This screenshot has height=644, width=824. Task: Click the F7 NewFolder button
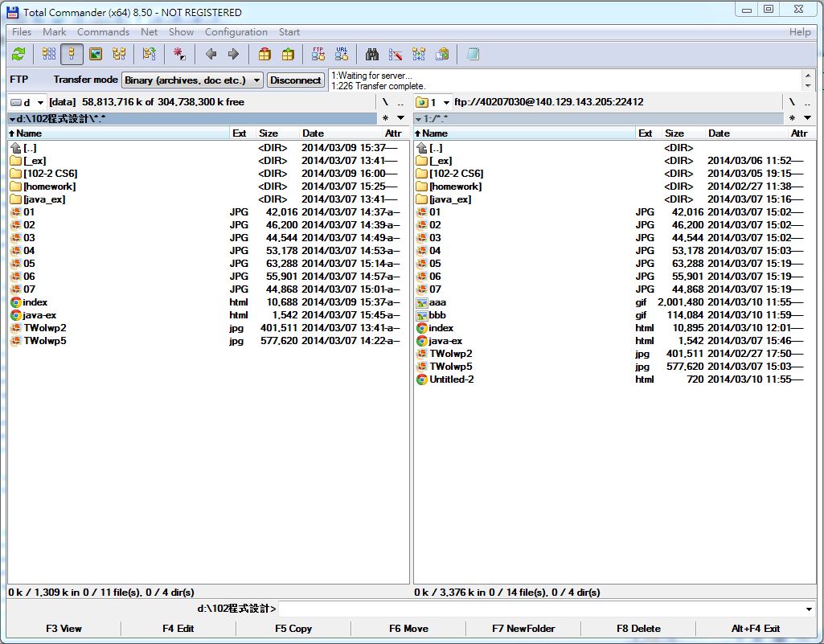tap(523, 629)
